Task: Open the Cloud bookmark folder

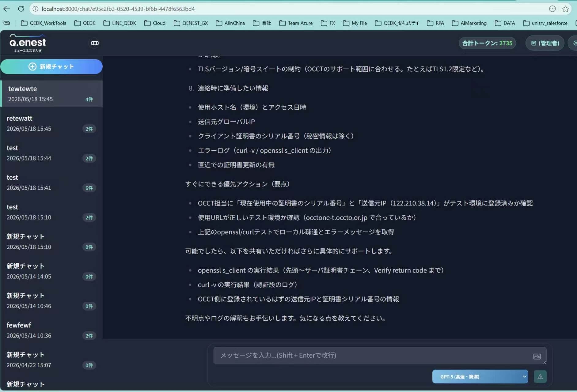Action: [x=155, y=23]
